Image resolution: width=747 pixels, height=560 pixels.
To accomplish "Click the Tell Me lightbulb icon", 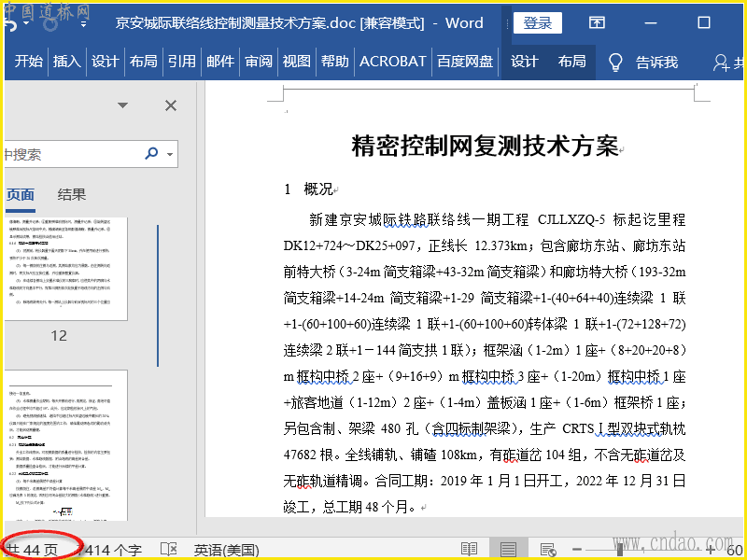I will click(x=615, y=62).
